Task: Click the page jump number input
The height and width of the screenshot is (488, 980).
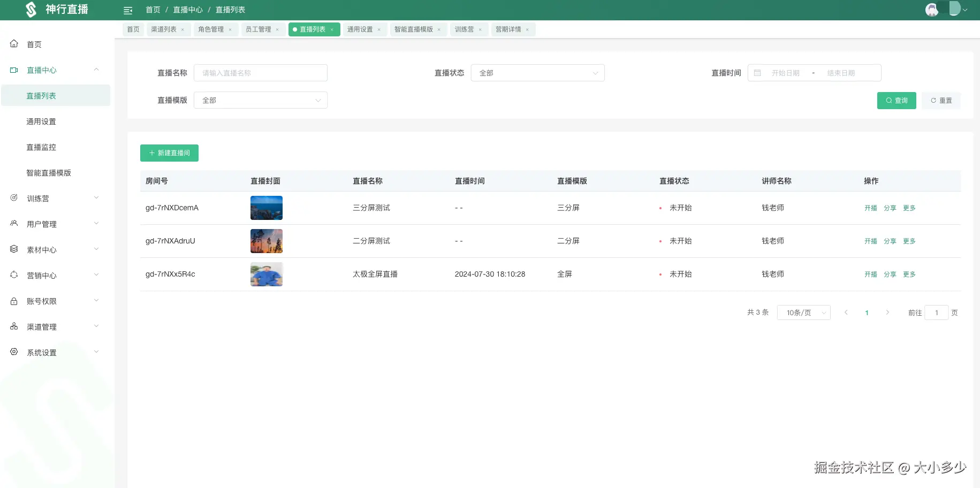Action: [937, 312]
